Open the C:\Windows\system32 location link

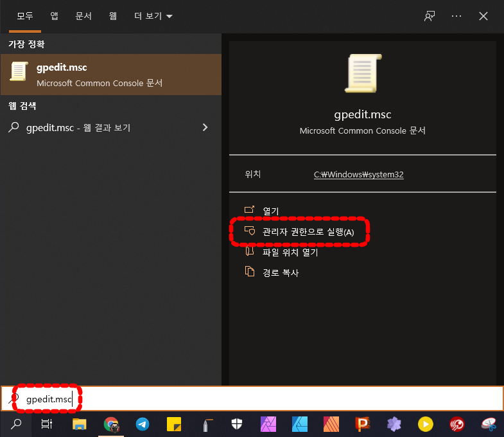(x=358, y=174)
